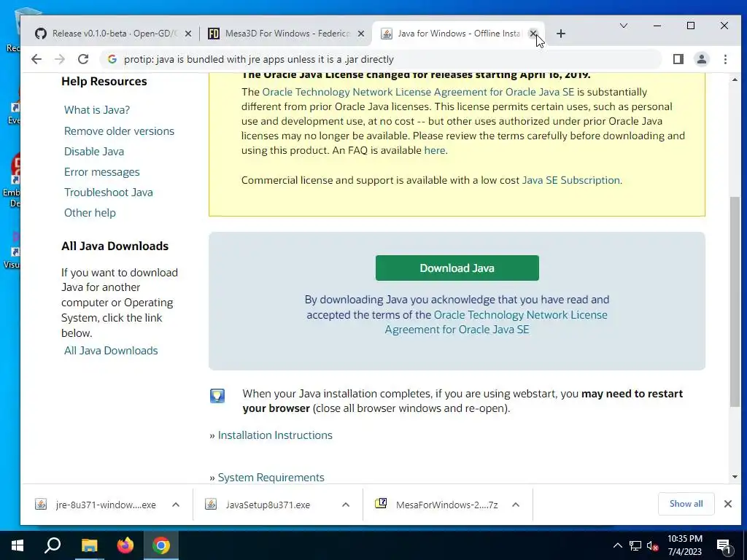Image resolution: width=747 pixels, height=560 pixels.
Task: Click the green Download Java button
Action: click(x=457, y=268)
